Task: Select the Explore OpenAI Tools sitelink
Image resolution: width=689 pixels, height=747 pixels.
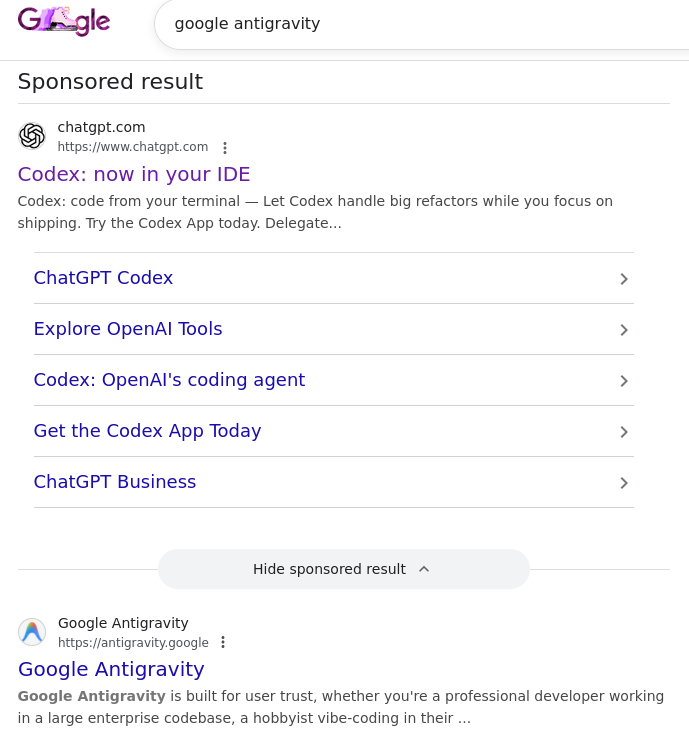Action: (x=128, y=329)
